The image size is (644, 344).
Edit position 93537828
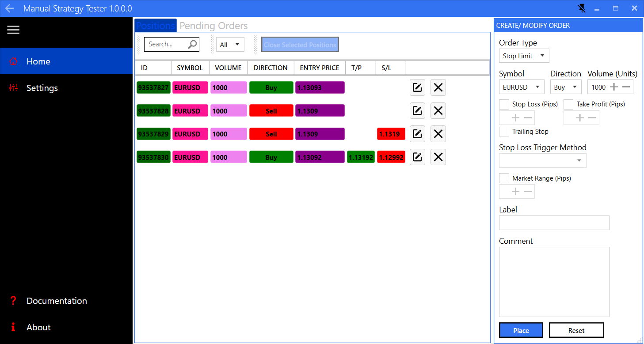coord(417,111)
